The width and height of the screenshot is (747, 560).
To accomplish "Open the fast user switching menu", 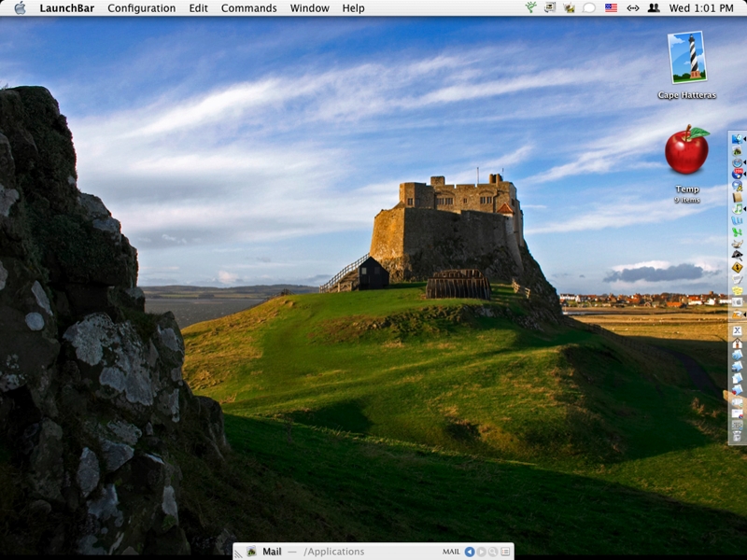I will (654, 7).
